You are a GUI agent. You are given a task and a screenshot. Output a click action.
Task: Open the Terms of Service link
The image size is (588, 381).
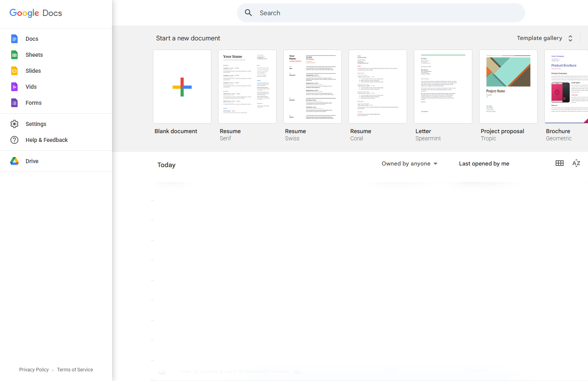[x=75, y=370]
